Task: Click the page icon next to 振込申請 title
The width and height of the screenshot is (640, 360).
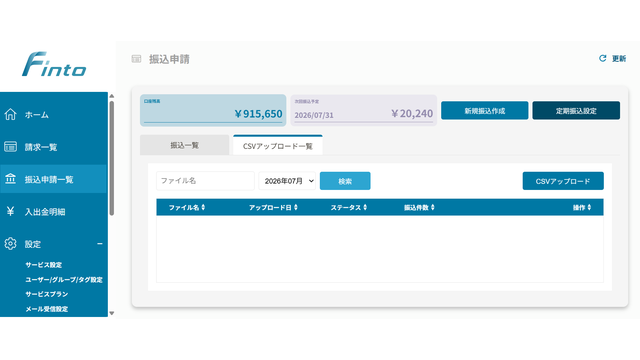Action: [x=136, y=59]
